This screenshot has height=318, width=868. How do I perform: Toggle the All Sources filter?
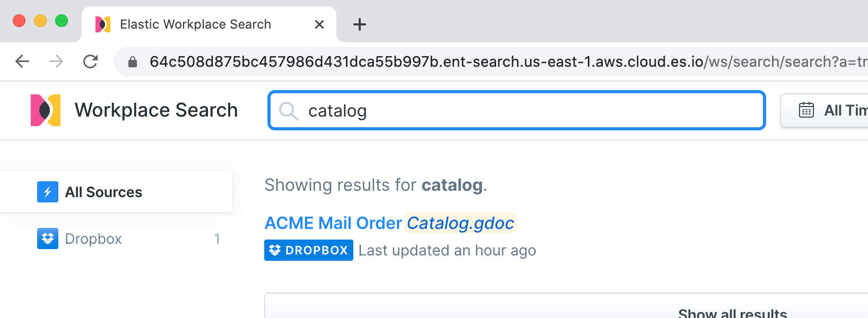click(x=103, y=192)
